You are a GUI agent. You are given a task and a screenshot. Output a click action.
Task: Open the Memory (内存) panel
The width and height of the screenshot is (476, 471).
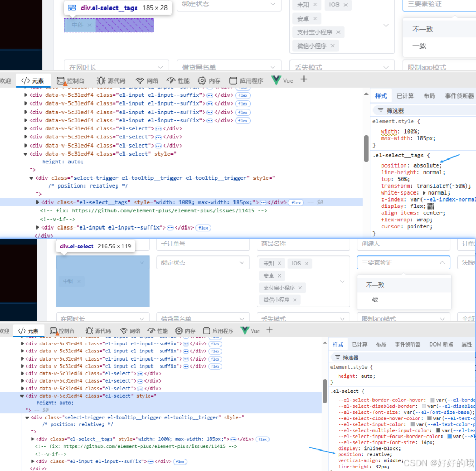click(210, 81)
